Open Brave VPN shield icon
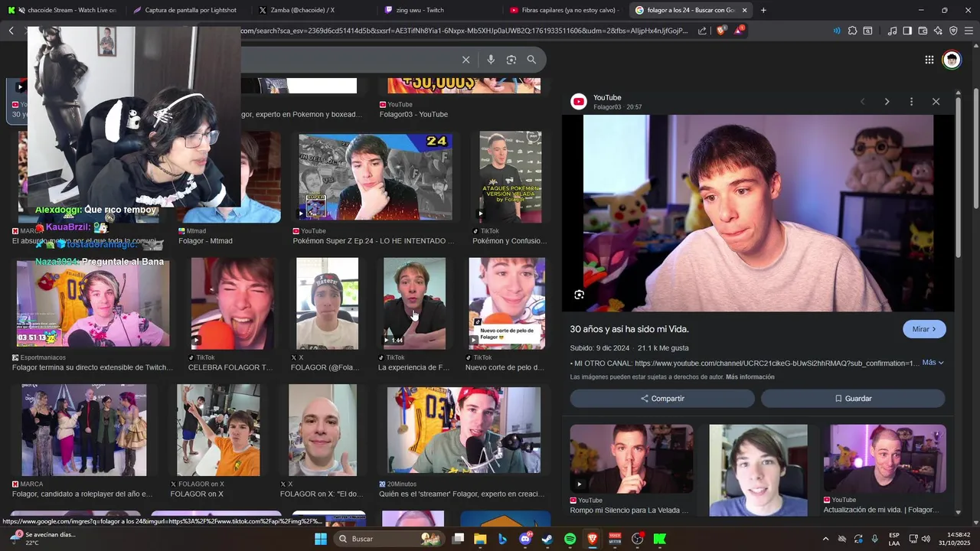Viewport: 980px width, 551px height. pyautogui.click(x=953, y=31)
